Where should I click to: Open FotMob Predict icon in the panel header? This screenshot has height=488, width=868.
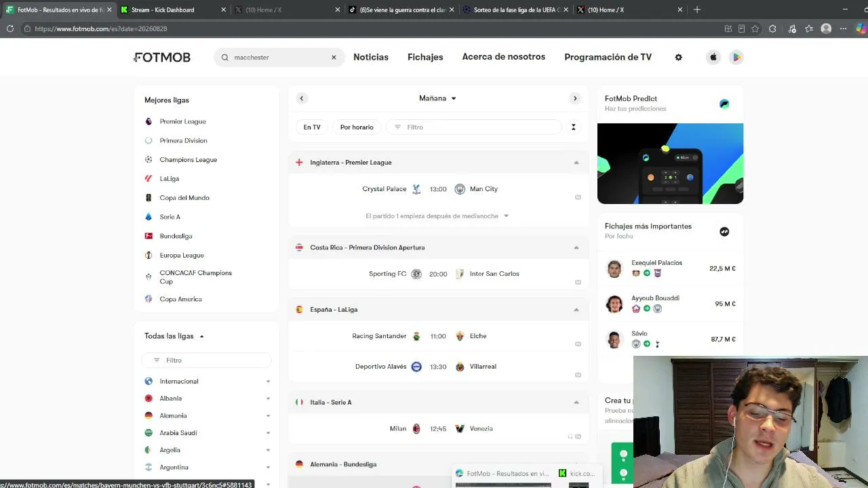[724, 104]
